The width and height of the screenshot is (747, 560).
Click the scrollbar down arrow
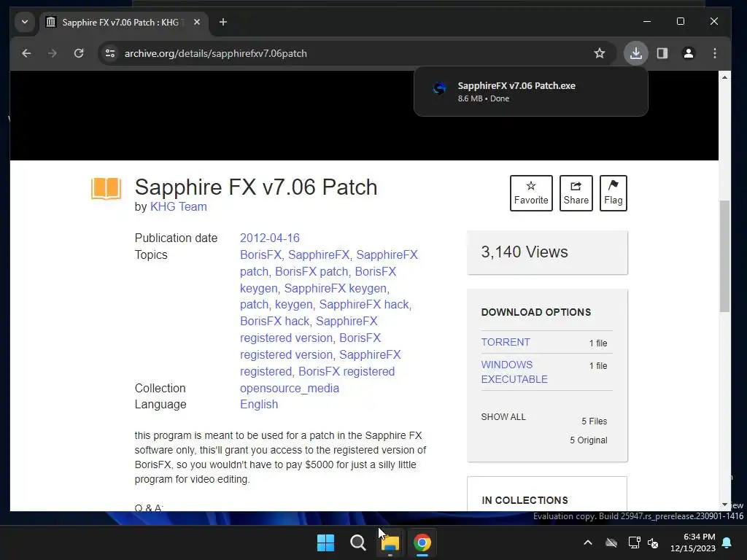(x=724, y=505)
